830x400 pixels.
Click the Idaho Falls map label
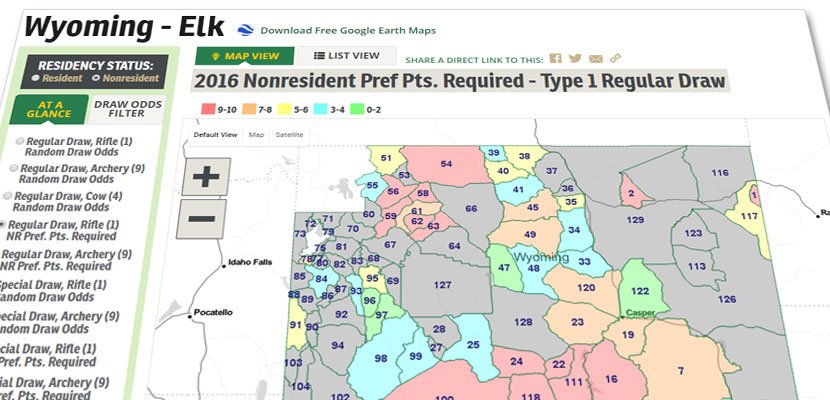(250, 262)
